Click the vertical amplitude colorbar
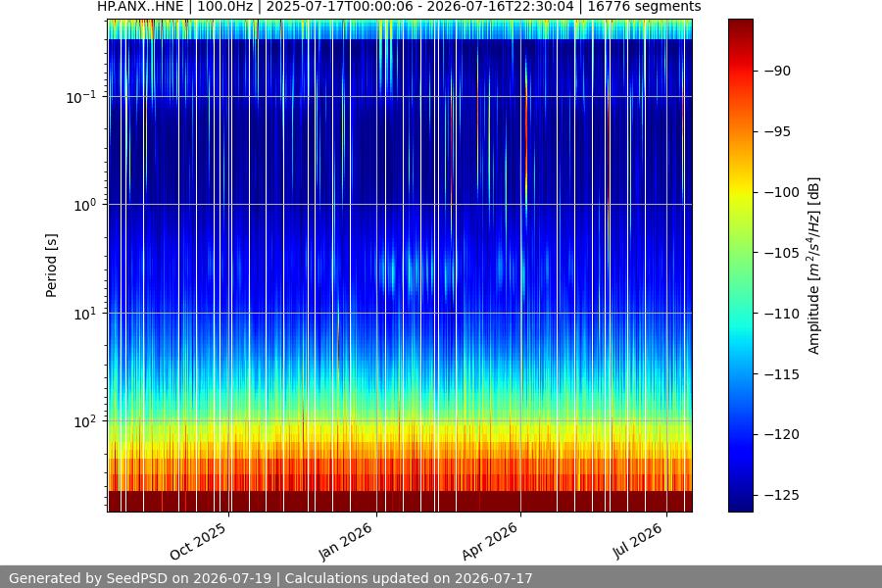Image resolution: width=882 pixels, height=588 pixels. [740, 266]
